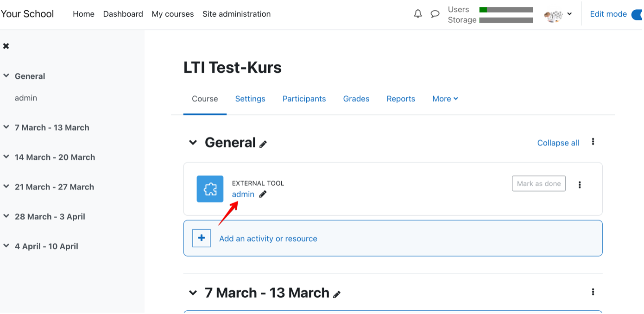Collapse 14 March - 20 March in sidebar
Viewport: 644px width, 314px height.
pos(6,157)
